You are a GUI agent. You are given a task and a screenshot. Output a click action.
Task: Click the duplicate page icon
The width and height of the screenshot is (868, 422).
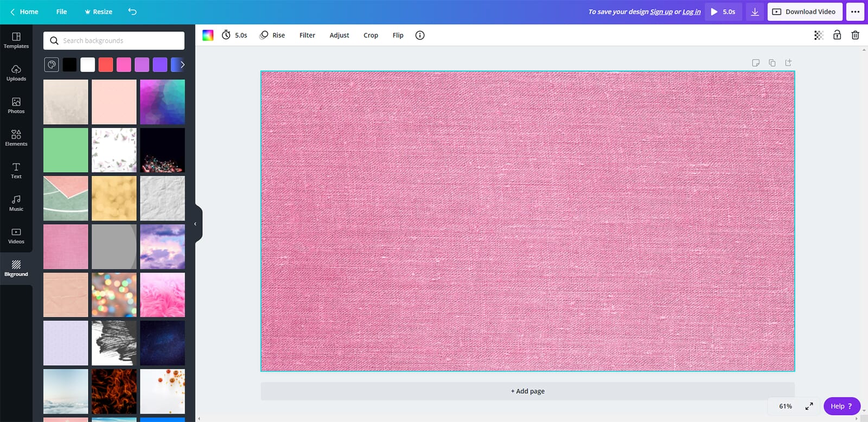(x=772, y=63)
